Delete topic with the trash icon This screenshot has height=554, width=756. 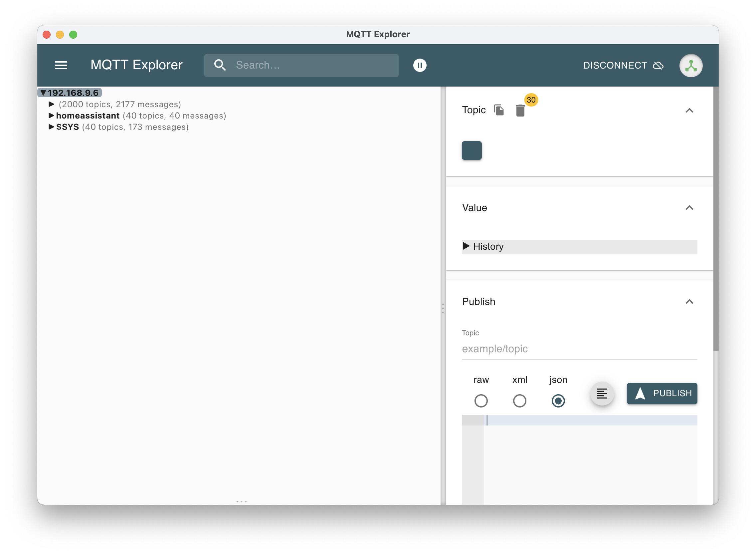click(520, 110)
